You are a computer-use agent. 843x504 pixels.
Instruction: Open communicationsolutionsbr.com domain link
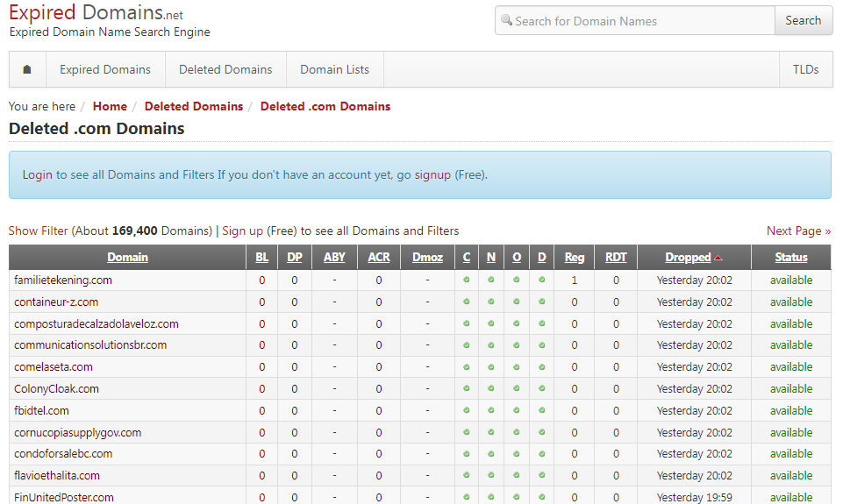(x=90, y=345)
